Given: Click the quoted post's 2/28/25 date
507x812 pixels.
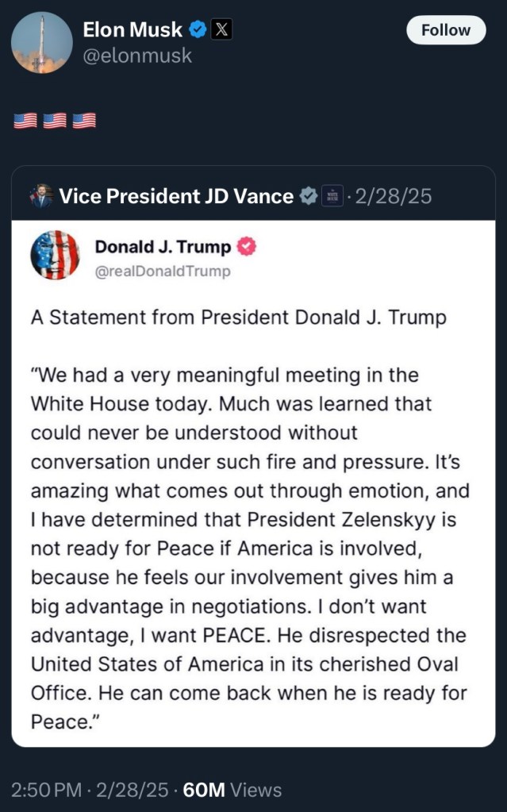Looking at the screenshot, I should click(x=394, y=195).
